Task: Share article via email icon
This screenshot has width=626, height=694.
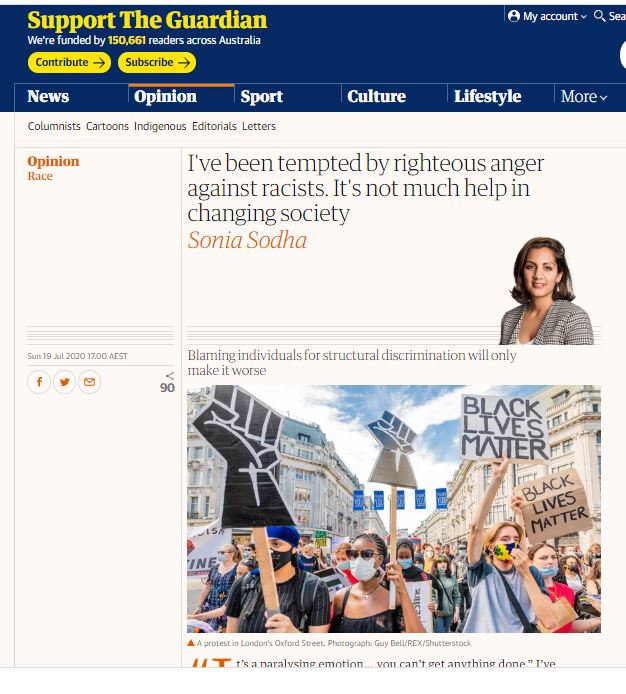Action: tap(89, 382)
